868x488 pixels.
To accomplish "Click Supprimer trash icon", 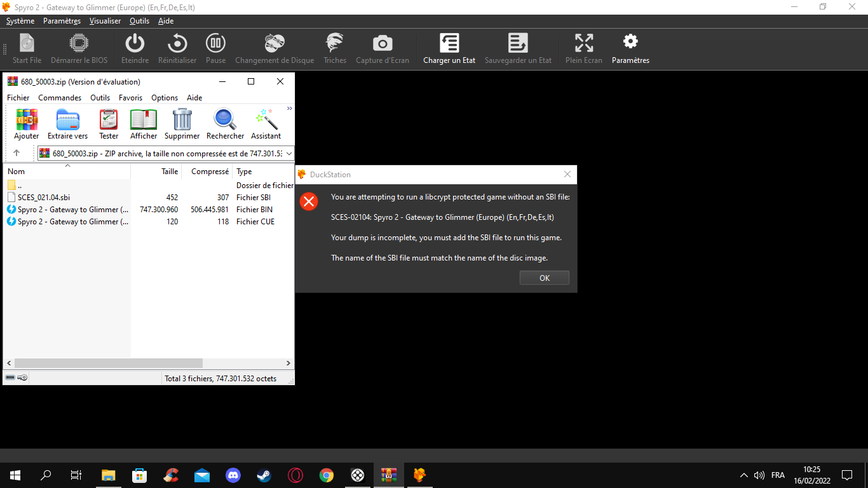I will coord(182,119).
